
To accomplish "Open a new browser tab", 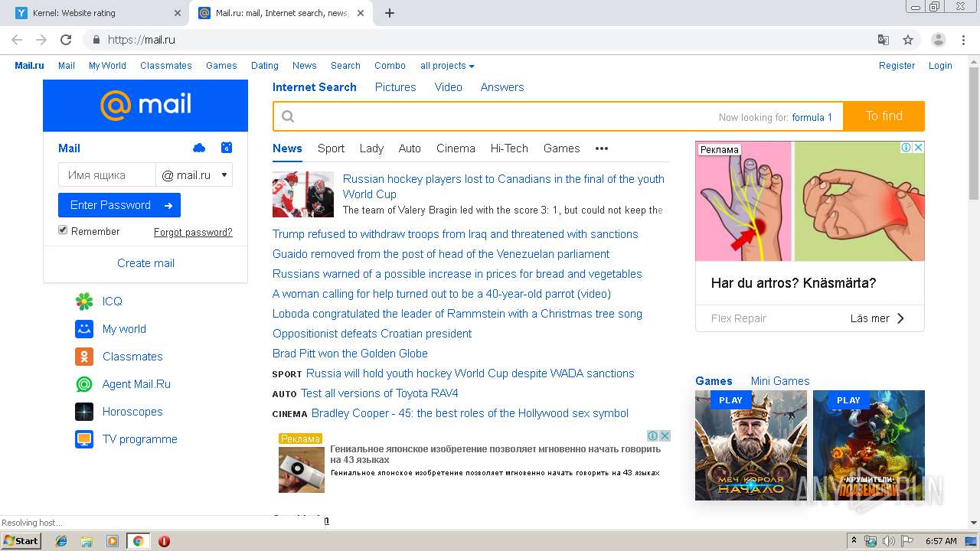I will pos(389,13).
